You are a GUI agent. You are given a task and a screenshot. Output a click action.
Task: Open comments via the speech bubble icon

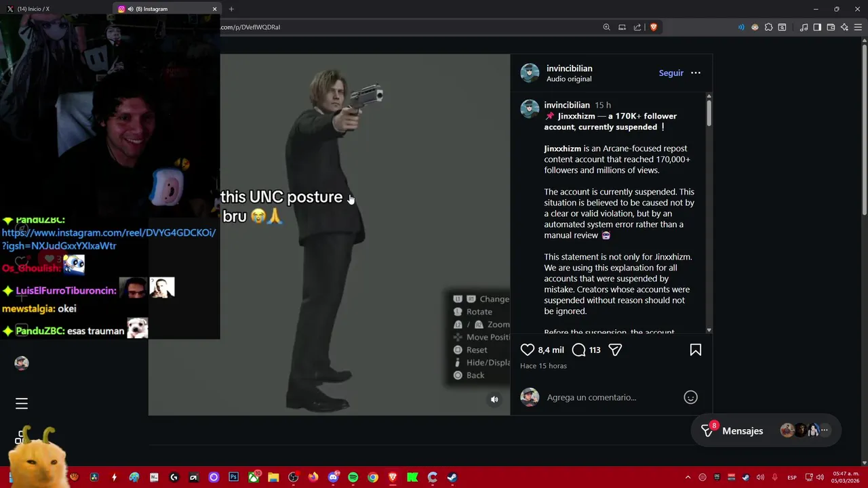578,350
